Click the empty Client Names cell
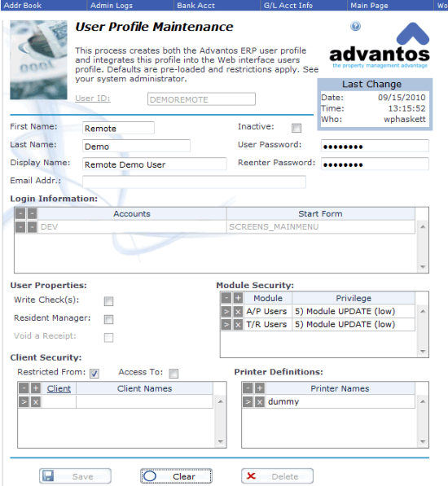Image resolution: width=448 pixels, height=486 pixels. coord(144,402)
